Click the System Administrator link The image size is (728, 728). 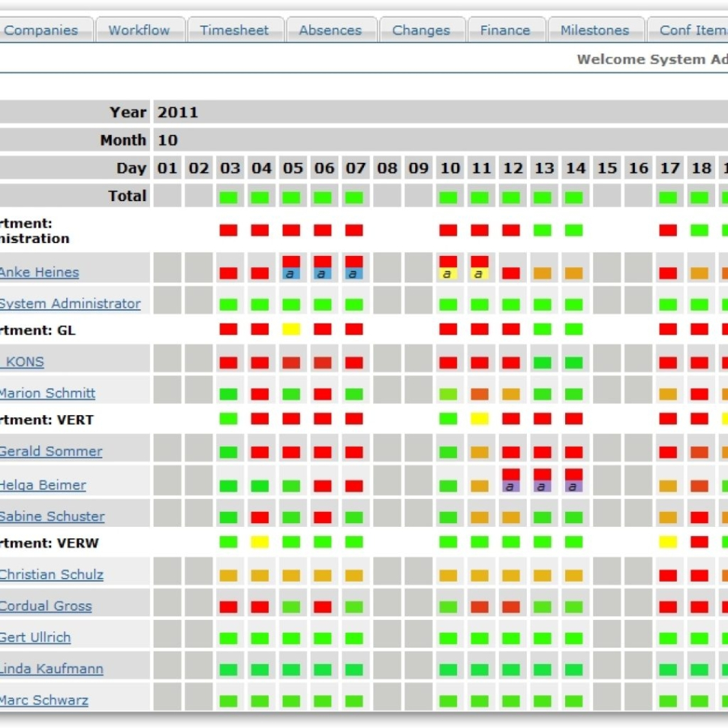(70, 303)
